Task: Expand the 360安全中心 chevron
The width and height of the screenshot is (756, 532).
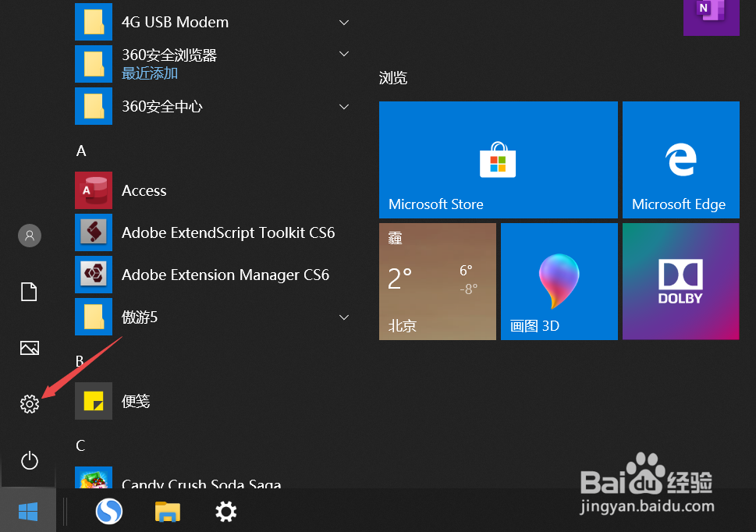Action: 344,107
